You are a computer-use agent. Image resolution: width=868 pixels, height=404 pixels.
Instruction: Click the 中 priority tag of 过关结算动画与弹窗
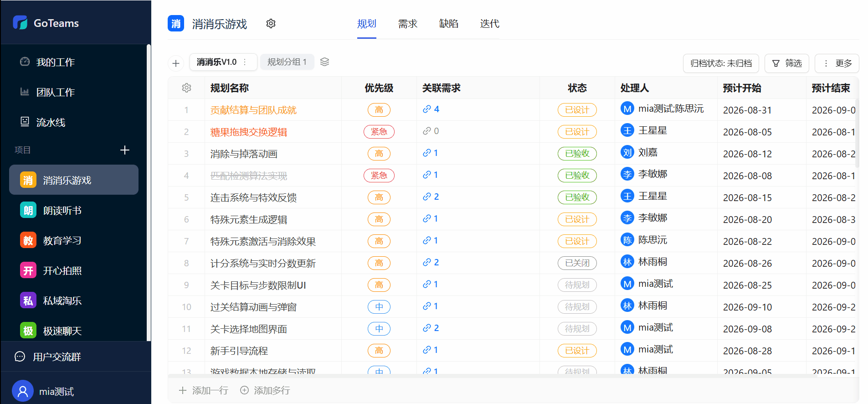coord(379,307)
